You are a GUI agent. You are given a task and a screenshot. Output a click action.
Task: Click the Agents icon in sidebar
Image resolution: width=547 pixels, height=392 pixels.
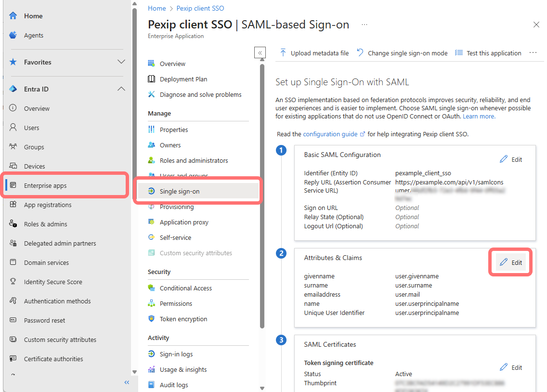pyautogui.click(x=13, y=35)
